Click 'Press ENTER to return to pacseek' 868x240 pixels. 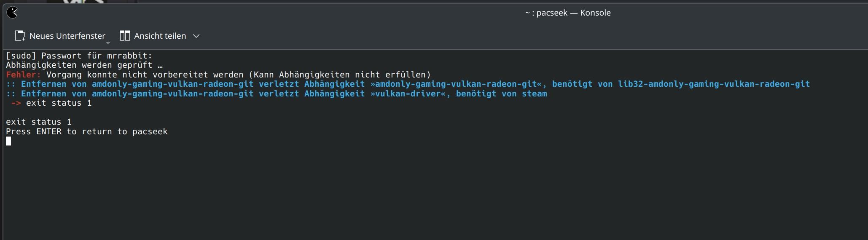click(x=86, y=131)
